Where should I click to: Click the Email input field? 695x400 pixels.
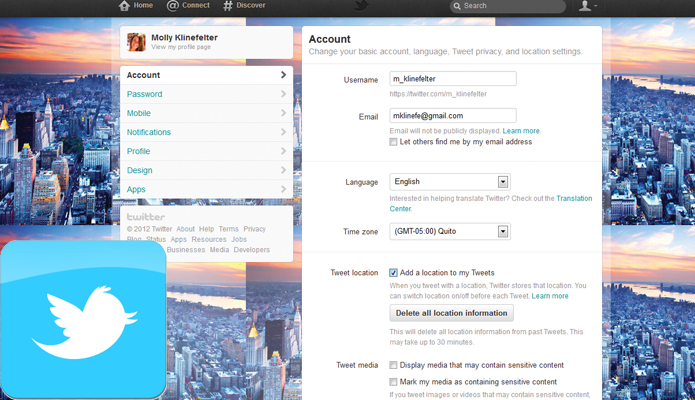(453, 116)
